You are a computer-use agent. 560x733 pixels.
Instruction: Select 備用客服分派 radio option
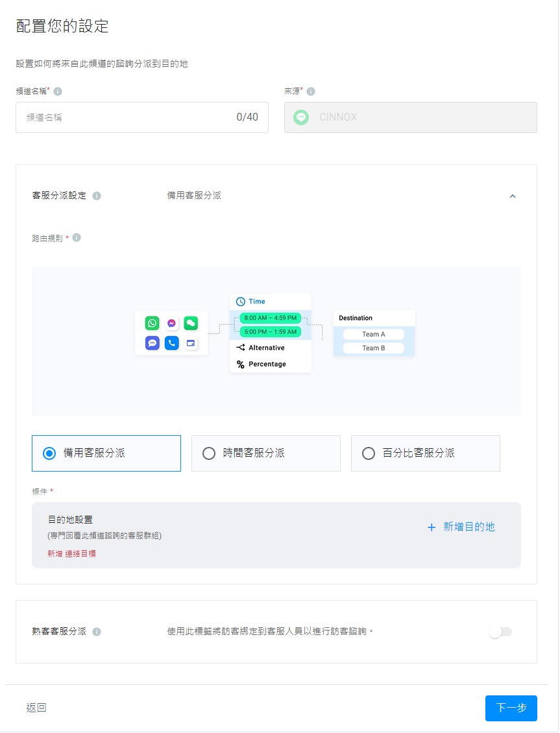(106, 453)
